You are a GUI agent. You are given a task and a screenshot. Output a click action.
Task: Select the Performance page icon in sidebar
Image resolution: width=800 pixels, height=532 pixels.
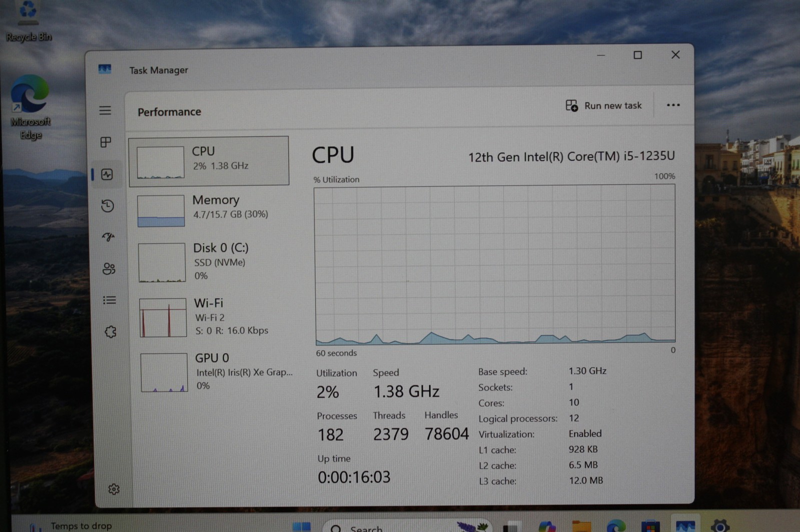(x=107, y=174)
